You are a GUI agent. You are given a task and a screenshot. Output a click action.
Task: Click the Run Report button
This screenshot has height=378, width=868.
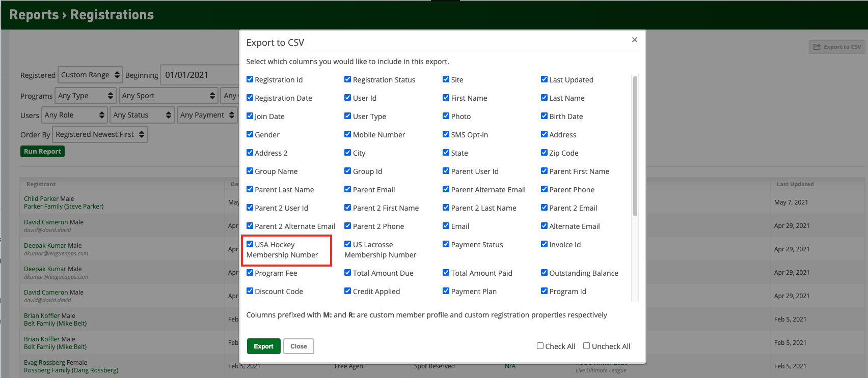(42, 151)
